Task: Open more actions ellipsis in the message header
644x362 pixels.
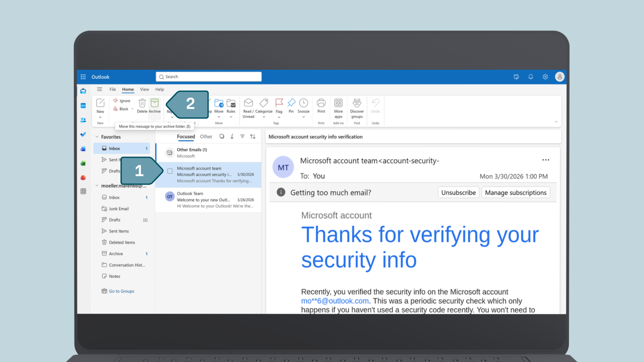Action: (x=546, y=160)
